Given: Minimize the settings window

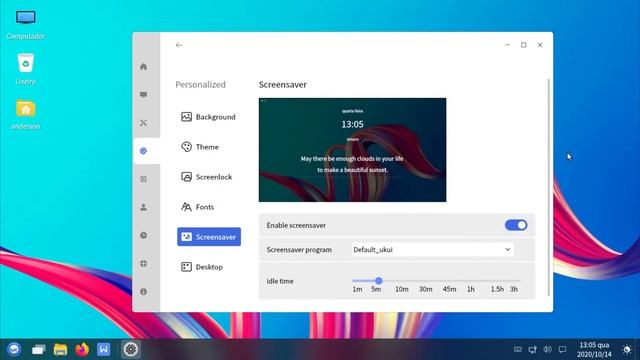Looking at the screenshot, I should click(507, 45).
